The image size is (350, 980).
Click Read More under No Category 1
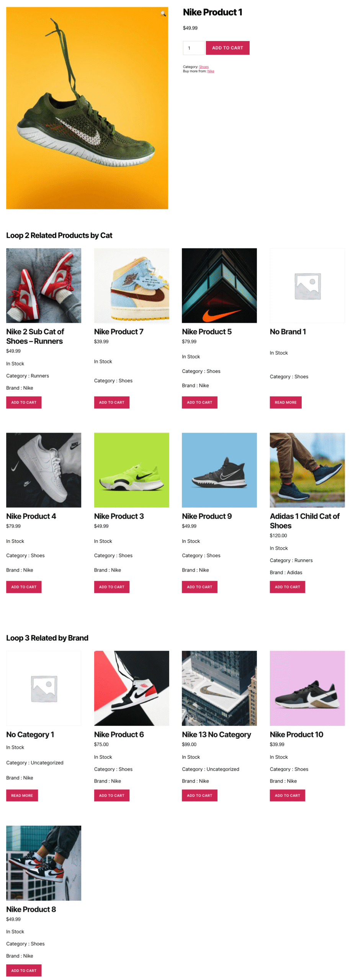(x=22, y=795)
